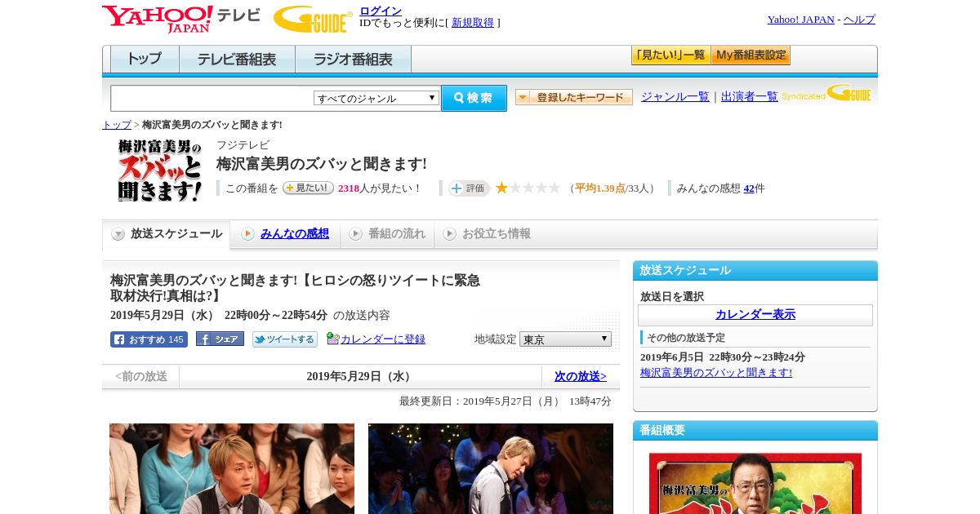Click カレンダーに登録 link
The height and width of the screenshot is (514, 980).
click(x=383, y=339)
